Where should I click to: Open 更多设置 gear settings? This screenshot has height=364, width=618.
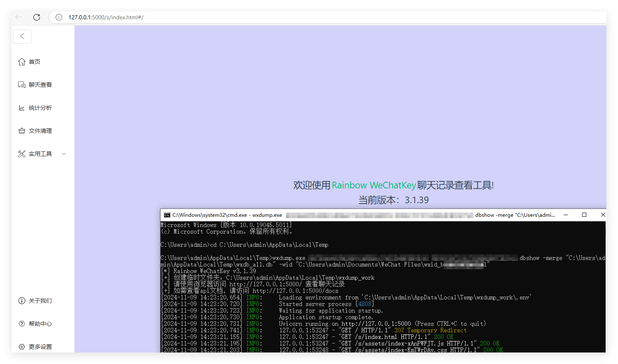[x=22, y=347]
